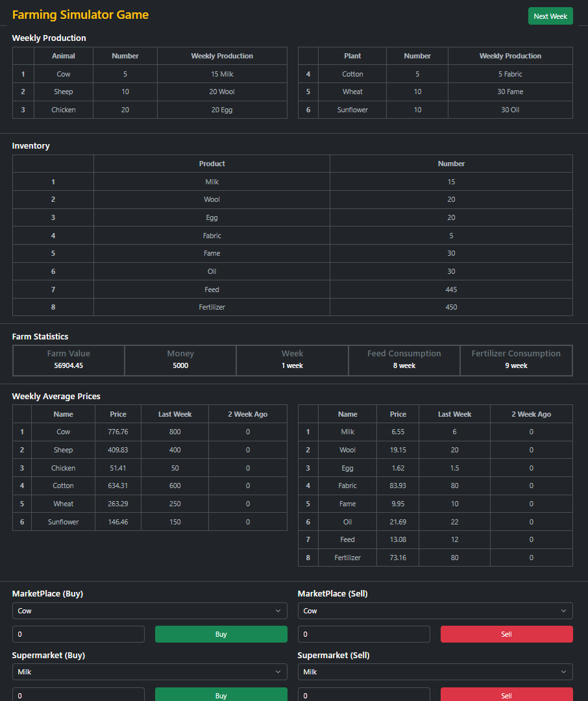This screenshot has height=701, width=588.
Task: Click the red Supermarket Sell button
Action: 507,695
